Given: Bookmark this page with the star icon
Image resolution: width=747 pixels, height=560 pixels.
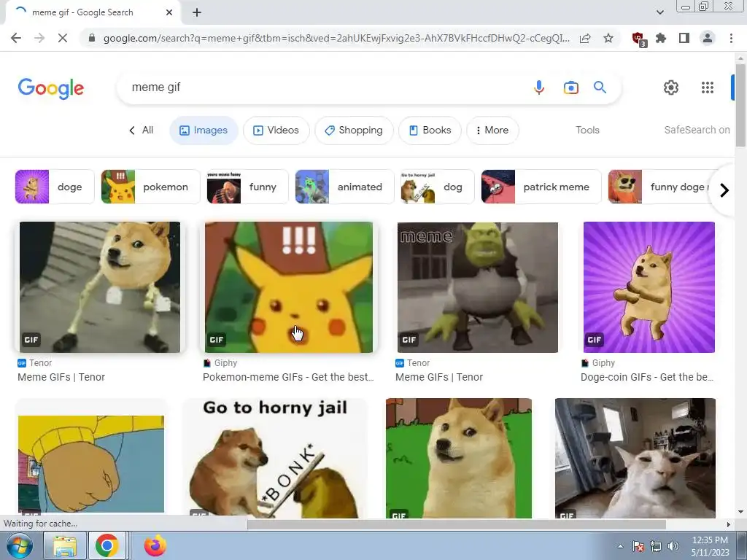Looking at the screenshot, I should 608,38.
